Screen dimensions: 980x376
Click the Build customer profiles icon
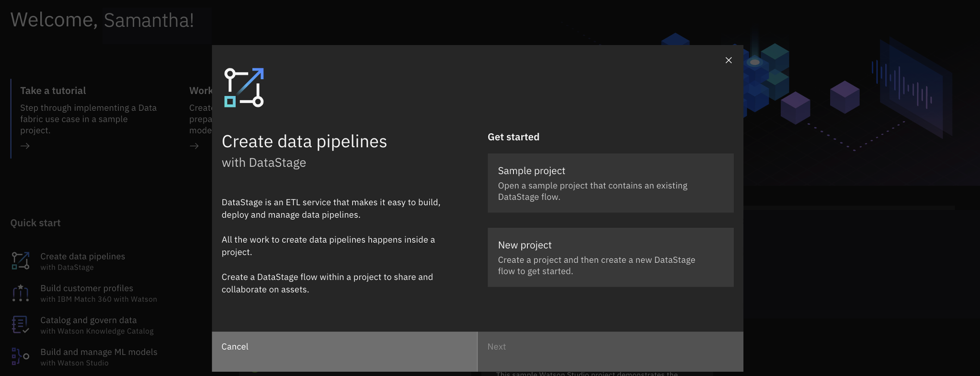pos(21,293)
